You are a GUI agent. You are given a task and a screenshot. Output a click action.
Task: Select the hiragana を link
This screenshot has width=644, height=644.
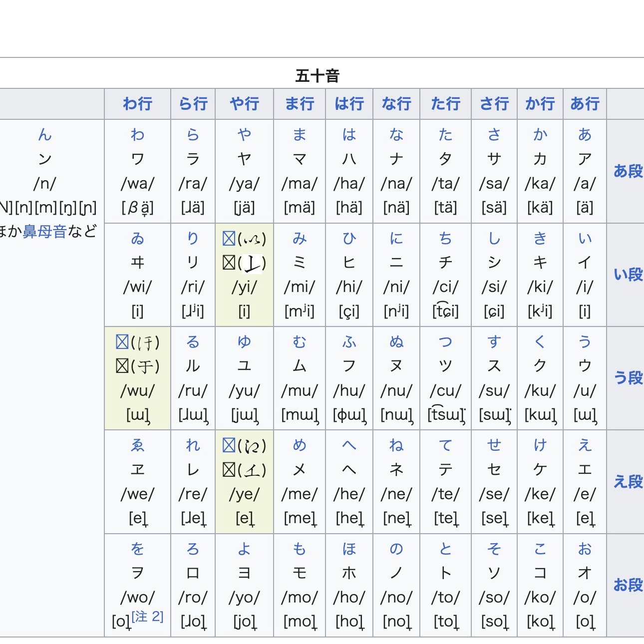(x=137, y=549)
